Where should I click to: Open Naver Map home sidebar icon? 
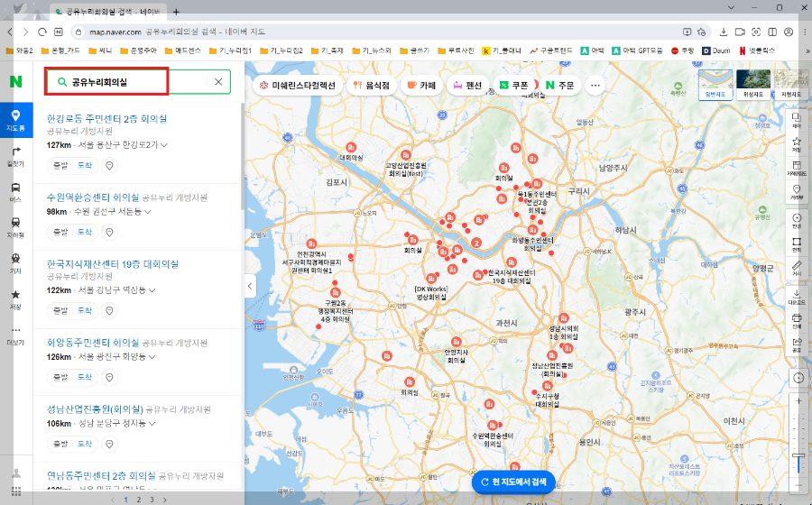coord(16,120)
